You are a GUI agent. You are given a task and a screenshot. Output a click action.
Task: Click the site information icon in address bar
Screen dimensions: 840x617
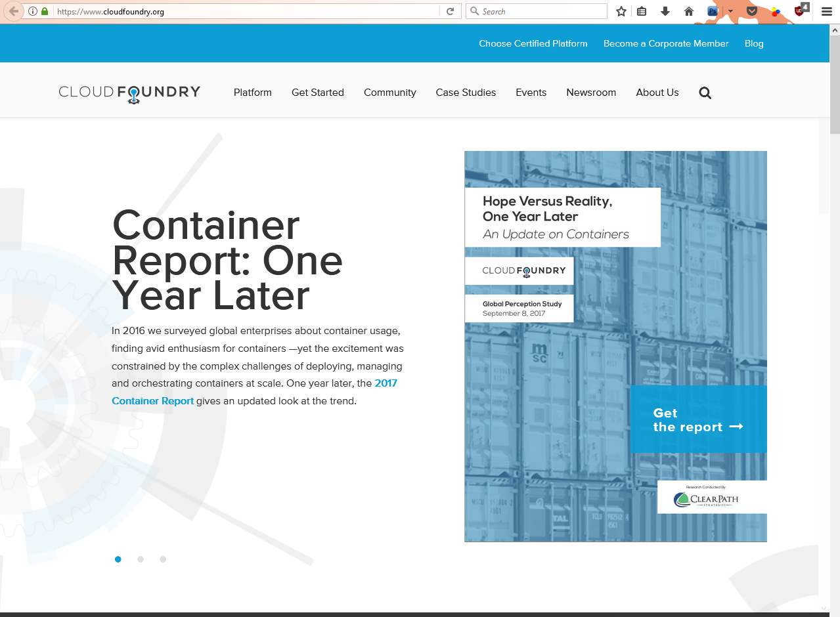click(x=33, y=11)
